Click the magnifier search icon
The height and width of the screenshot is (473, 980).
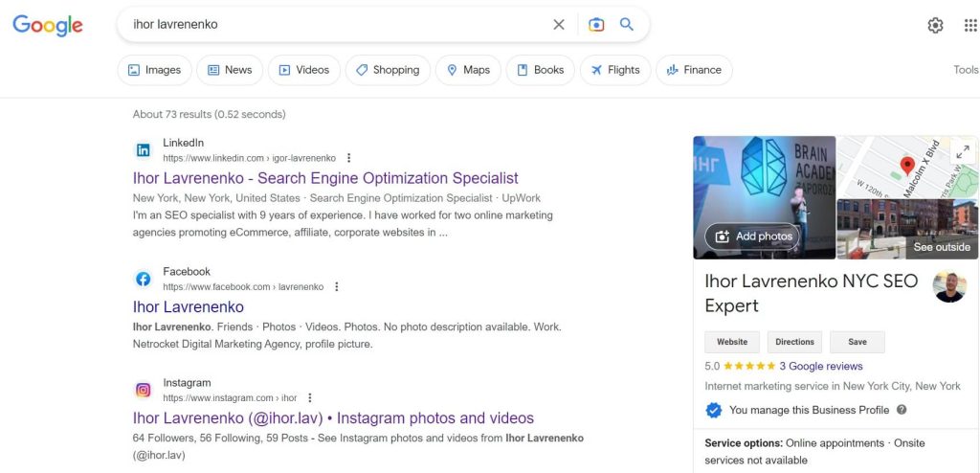coord(626,24)
